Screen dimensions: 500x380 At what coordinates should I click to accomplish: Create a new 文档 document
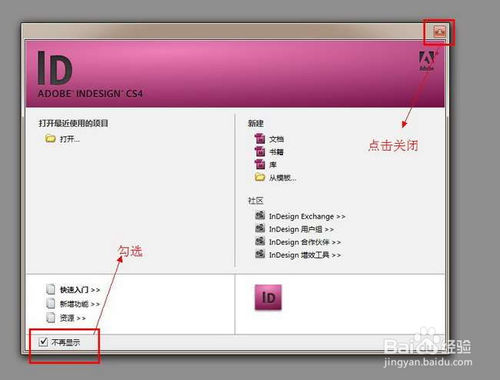pyautogui.click(x=277, y=139)
